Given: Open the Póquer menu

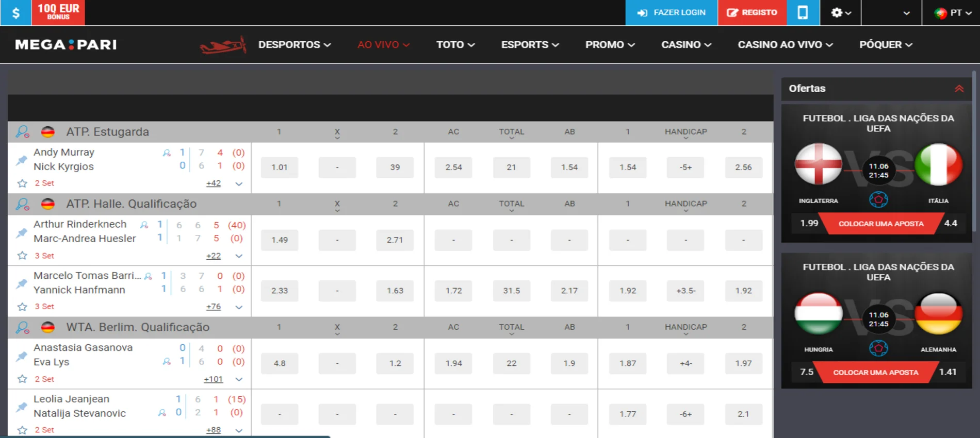Looking at the screenshot, I should click(886, 45).
